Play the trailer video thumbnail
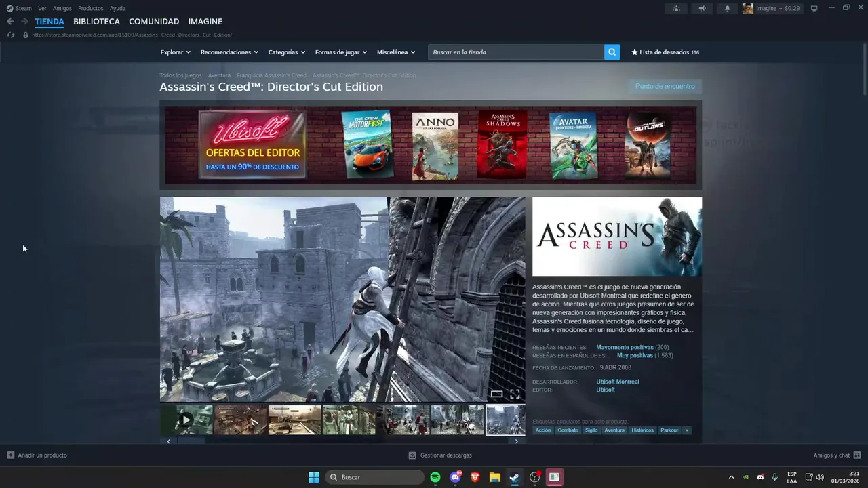868x488 pixels. click(x=186, y=420)
